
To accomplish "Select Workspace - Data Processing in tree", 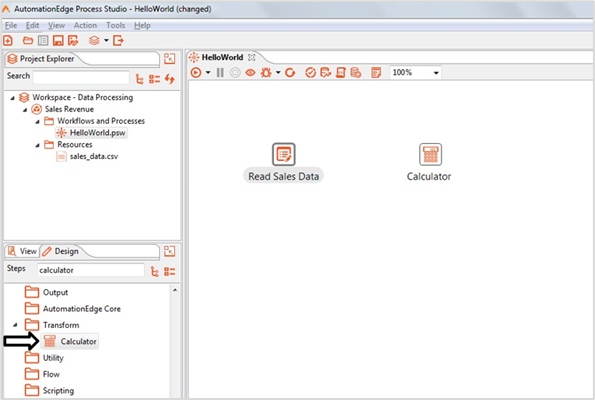I will coord(82,98).
